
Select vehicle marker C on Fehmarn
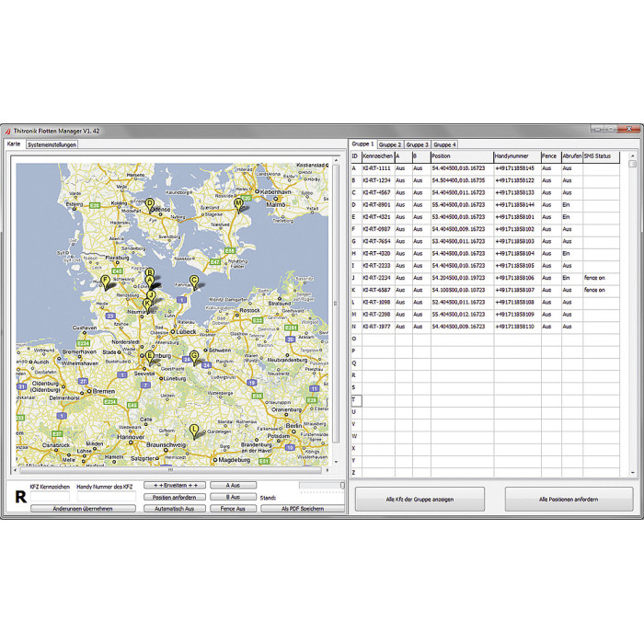(x=194, y=281)
